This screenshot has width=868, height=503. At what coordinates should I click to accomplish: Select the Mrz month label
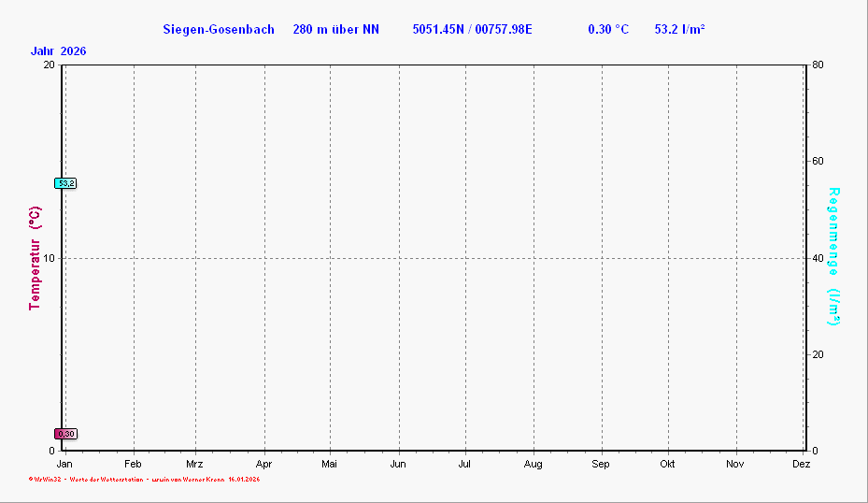(x=194, y=464)
